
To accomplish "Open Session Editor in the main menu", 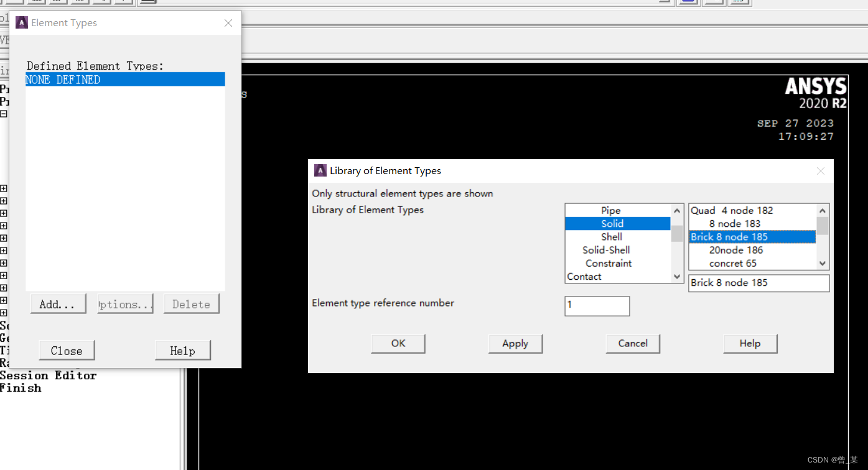I will 49,376.
